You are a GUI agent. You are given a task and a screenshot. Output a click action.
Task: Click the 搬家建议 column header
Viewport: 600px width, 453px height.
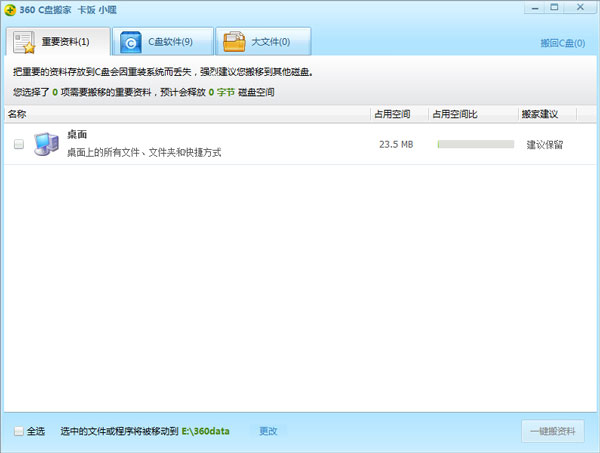(541, 114)
